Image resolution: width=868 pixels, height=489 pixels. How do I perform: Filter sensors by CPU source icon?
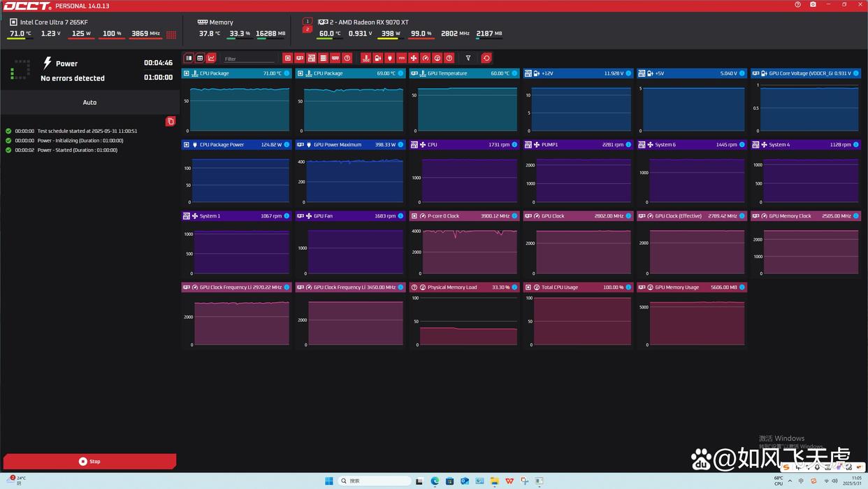[x=287, y=58]
